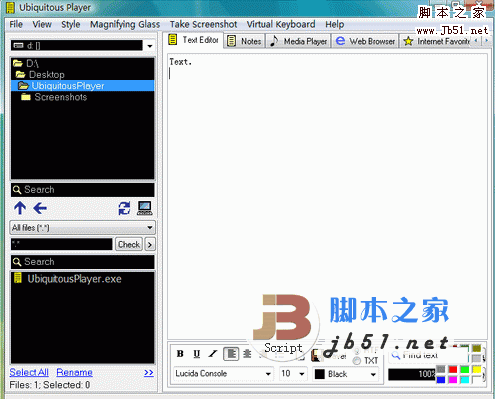Open the Help menu
This screenshot has width=495, height=399.
pos(335,24)
